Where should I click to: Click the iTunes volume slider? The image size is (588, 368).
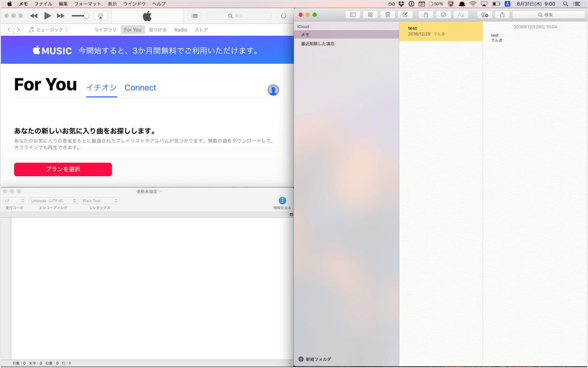[x=80, y=16]
